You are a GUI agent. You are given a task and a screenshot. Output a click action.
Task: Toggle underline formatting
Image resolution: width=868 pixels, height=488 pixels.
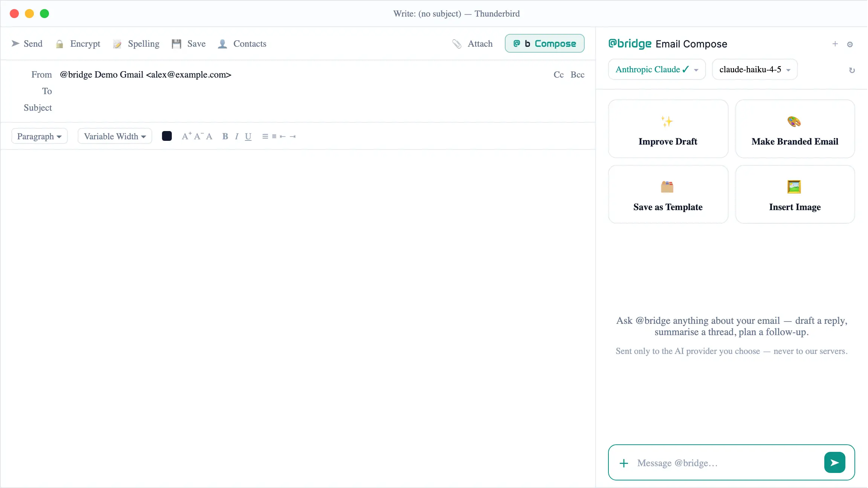[x=248, y=136]
